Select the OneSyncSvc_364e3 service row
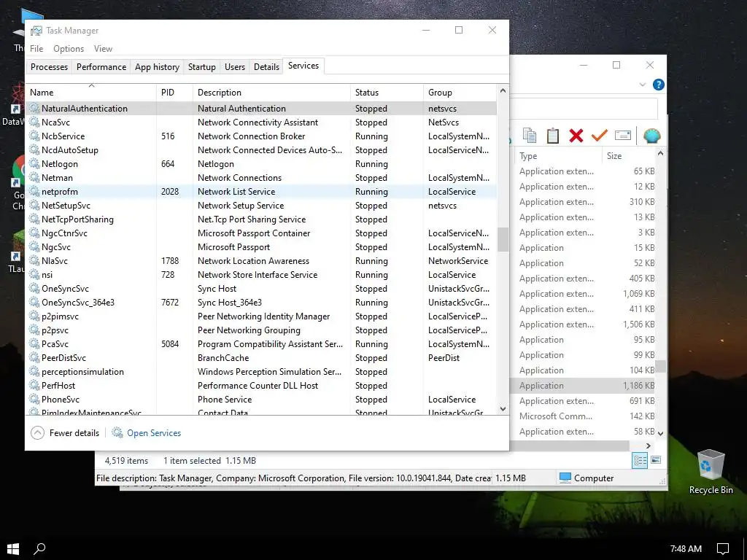Screen dimensions: 747x560 coord(261,302)
